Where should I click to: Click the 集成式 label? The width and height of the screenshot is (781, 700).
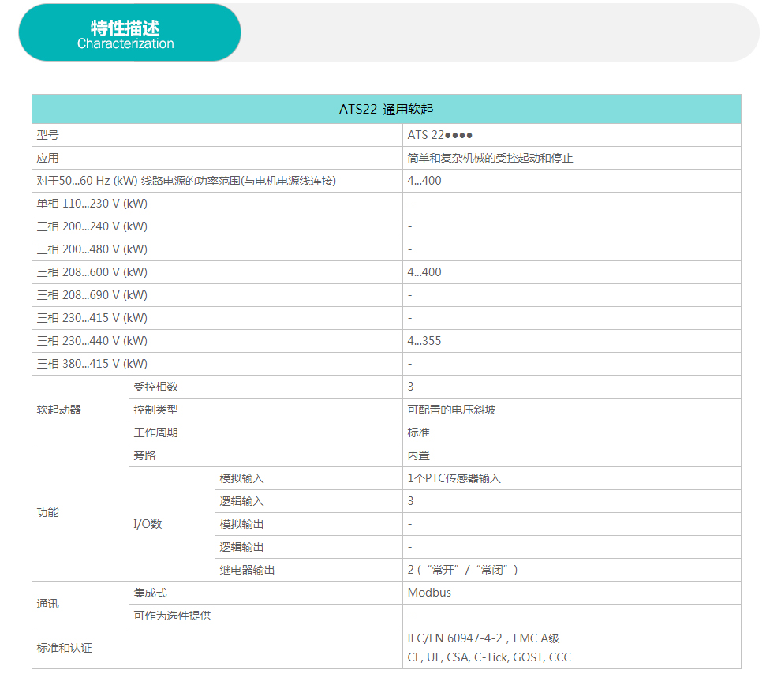coord(151,593)
